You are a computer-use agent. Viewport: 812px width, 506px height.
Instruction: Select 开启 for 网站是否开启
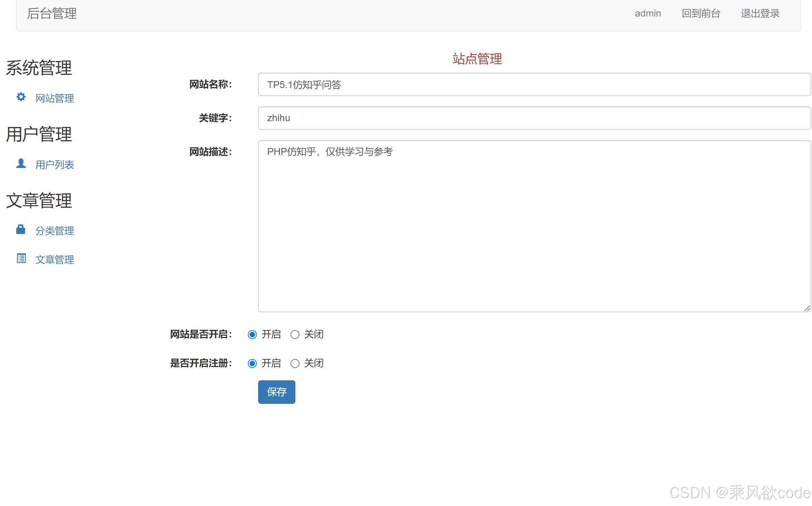253,334
